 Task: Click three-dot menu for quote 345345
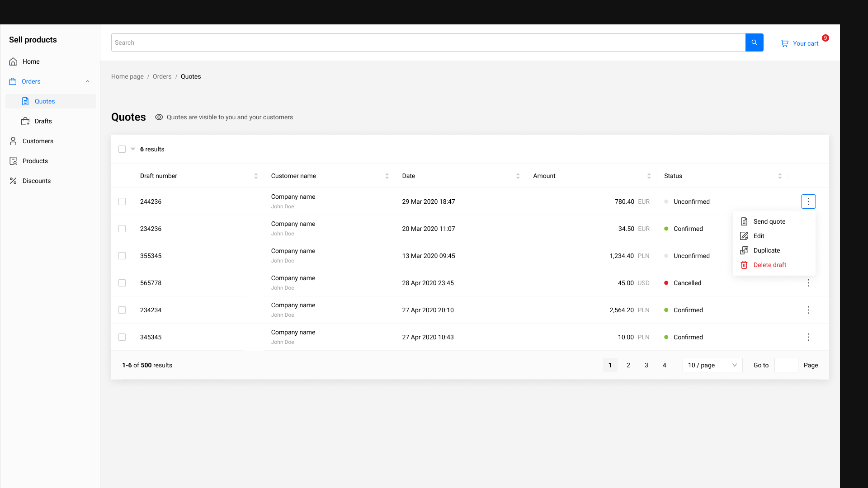(x=808, y=337)
